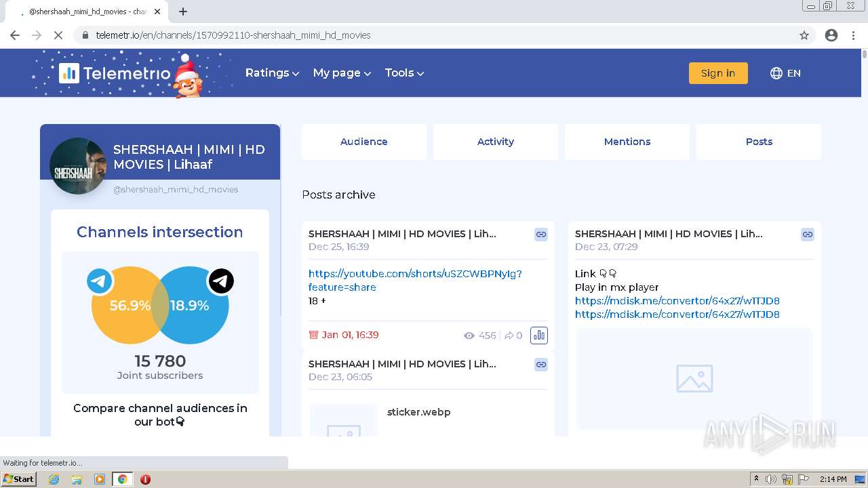Open File Explorer from taskbar

[77, 479]
